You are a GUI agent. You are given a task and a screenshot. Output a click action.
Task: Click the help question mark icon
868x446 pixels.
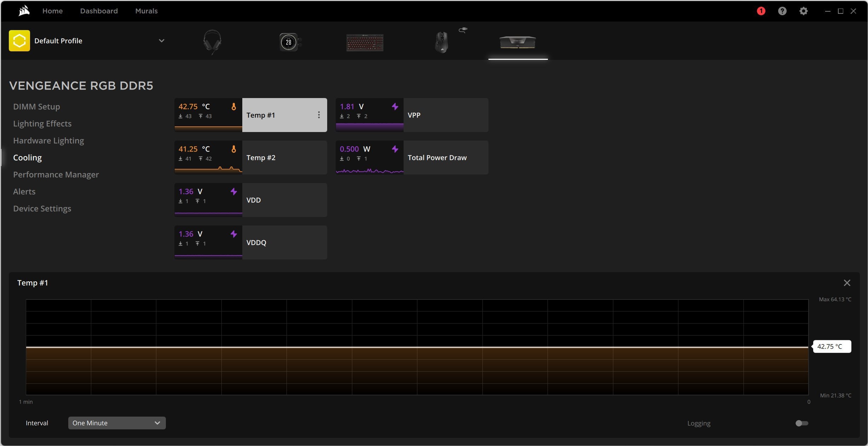pyautogui.click(x=782, y=11)
